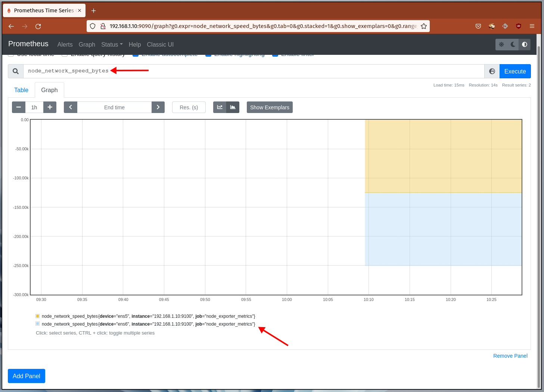Enable the dark theme moon toggle
Screen dimensions: 544x392
point(513,44)
